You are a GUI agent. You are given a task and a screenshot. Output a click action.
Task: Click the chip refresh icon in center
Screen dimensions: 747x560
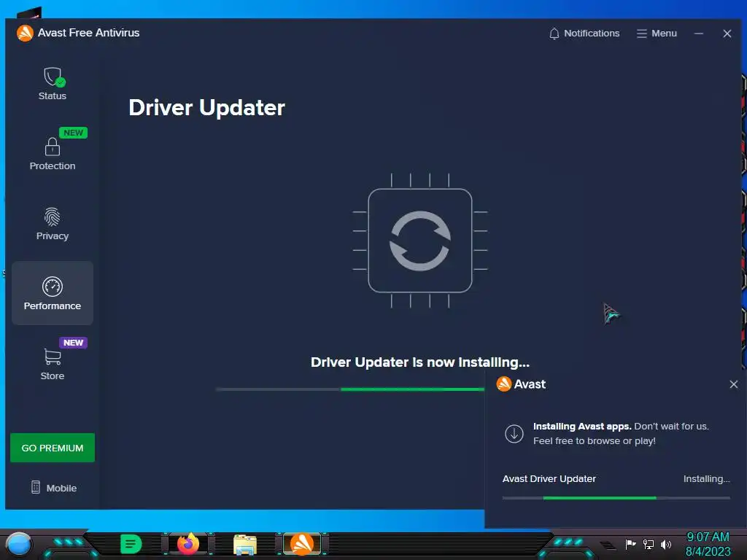click(x=420, y=241)
